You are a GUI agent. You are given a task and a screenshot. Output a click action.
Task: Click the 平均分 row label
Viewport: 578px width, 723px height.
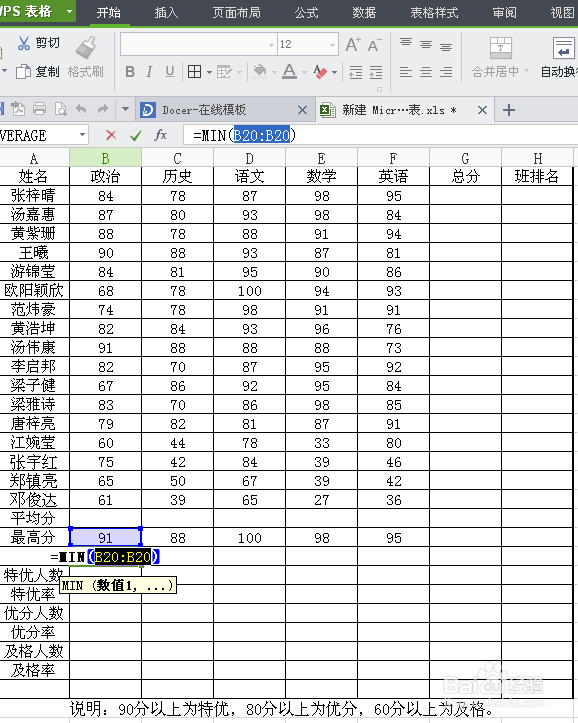point(34,518)
